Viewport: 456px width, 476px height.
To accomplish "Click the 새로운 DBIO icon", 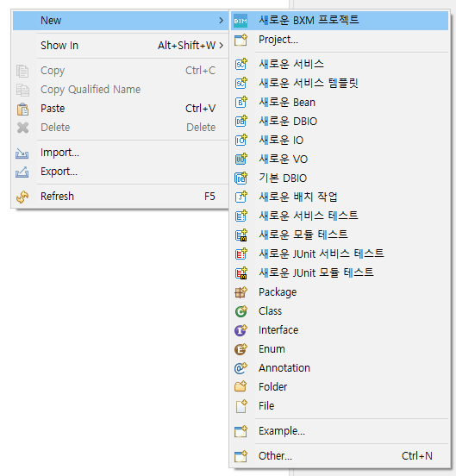I will pos(240,121).
